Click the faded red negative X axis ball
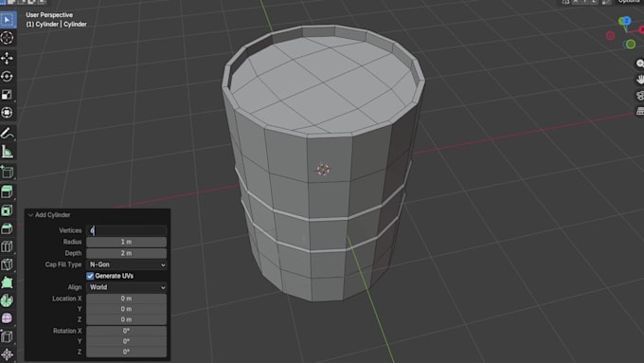This screenshot has width=644, height=363. click(x=610, y=35)
